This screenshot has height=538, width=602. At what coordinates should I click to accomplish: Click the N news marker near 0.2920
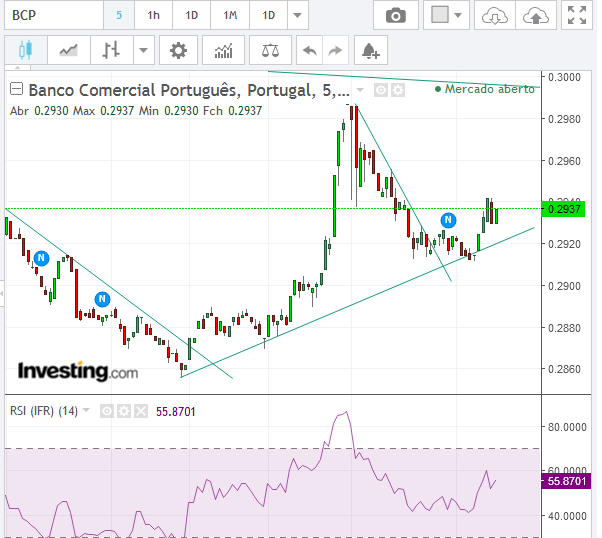click(41, 258)
